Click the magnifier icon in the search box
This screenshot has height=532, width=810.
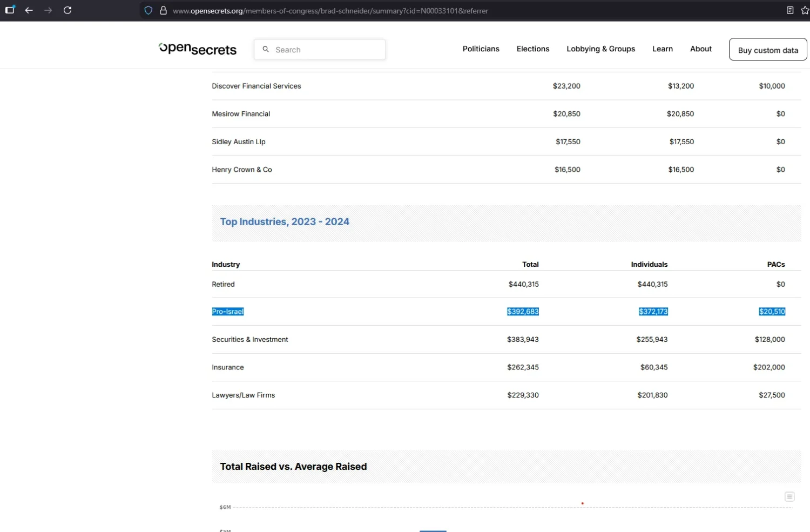[x=266, y=49]
